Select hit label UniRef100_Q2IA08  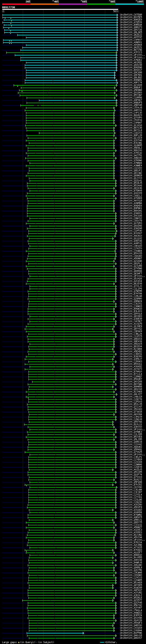click(131, 85)
